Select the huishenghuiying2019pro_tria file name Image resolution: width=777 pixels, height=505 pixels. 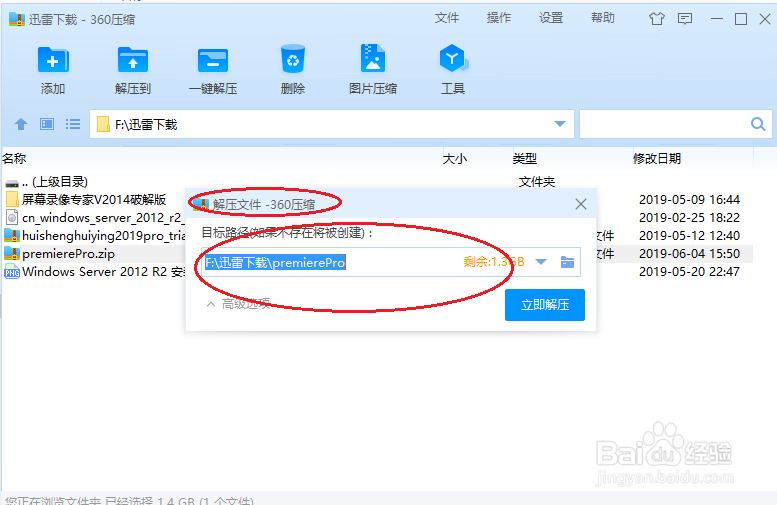coord(104,235)
